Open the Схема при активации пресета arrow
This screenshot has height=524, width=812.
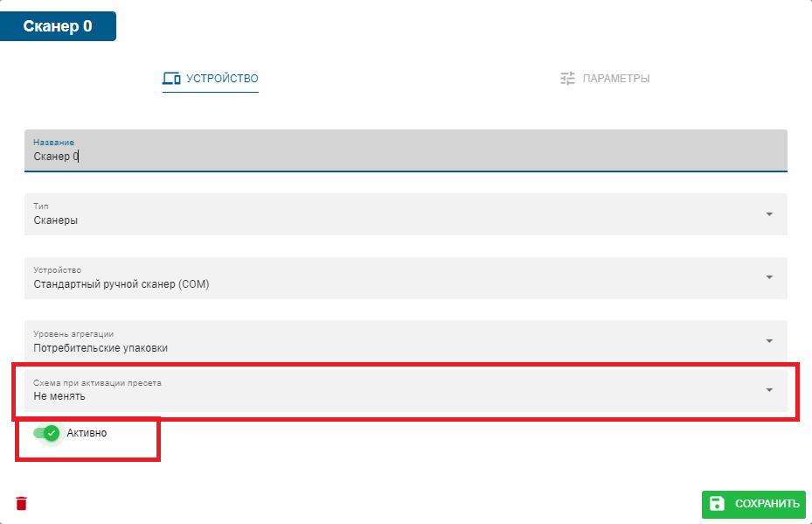[x=769, y=390]
